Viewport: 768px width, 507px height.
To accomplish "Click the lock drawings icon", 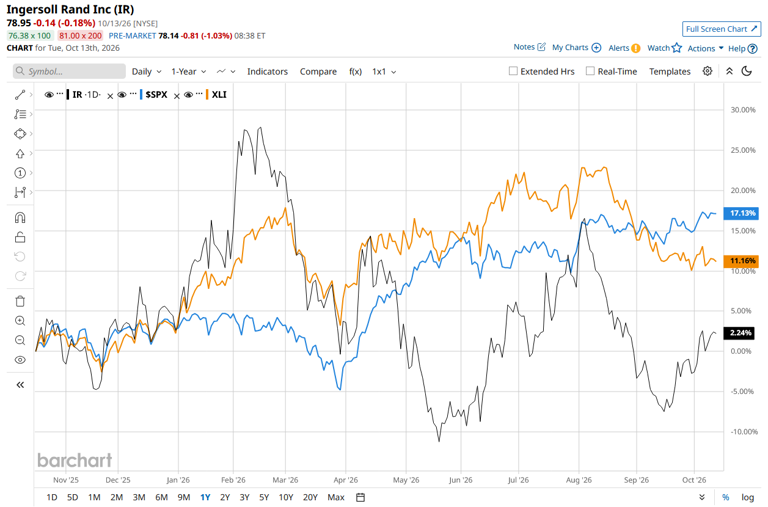I will point(20,237).
